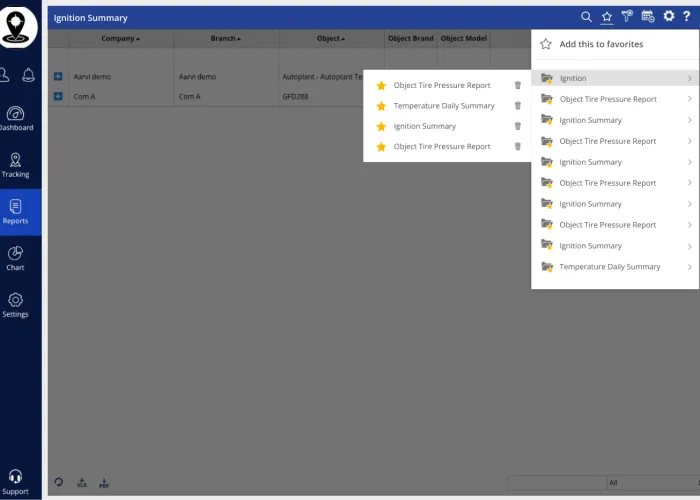Open the All dropdown in the bottom bar
The width and height of the screenshot is (700, 500).
coord(650,483)
